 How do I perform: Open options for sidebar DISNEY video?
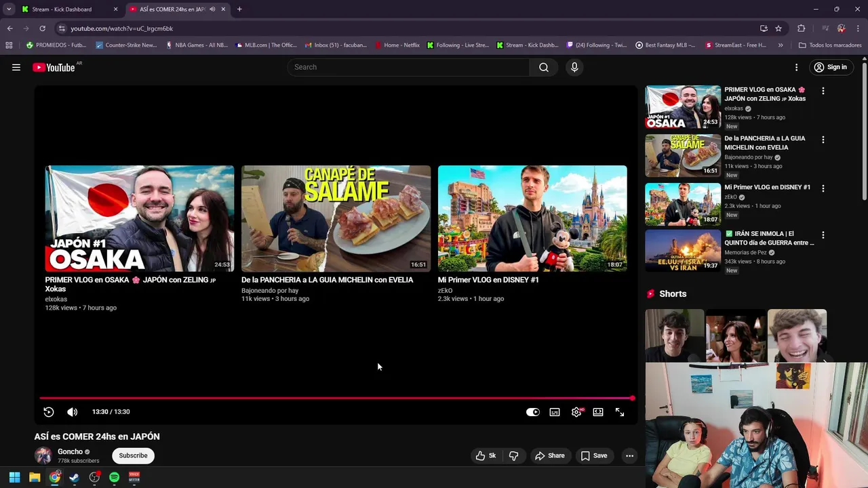823,188
